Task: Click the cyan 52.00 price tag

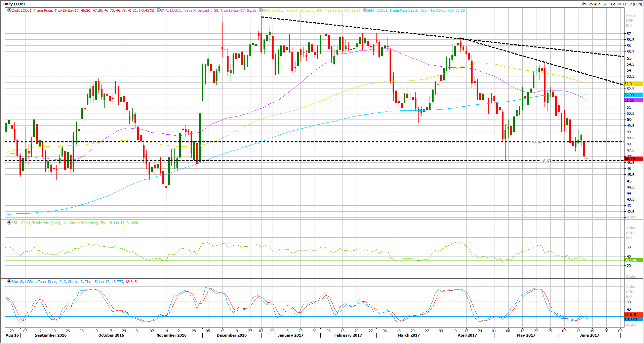Action: coord(633,95)
